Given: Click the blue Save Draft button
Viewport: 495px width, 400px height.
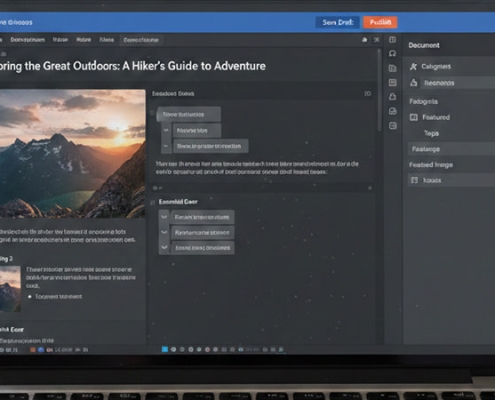Looking at the screenshot, I should tap(338, 22).
